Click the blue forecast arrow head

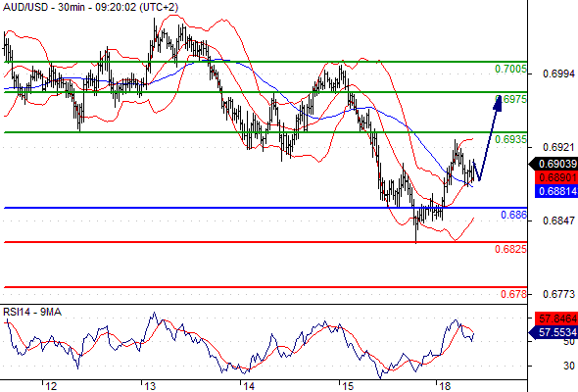click(x=498, y=103)
